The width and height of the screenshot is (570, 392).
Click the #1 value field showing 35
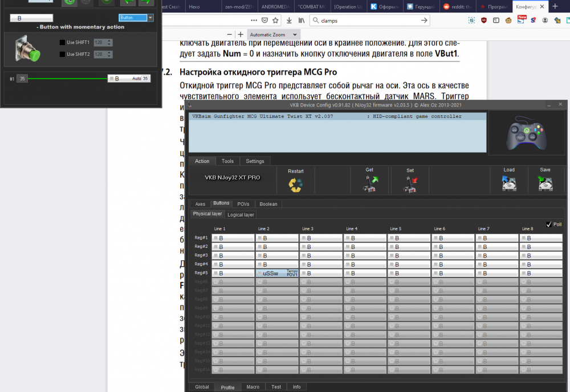tap(22, 79)
